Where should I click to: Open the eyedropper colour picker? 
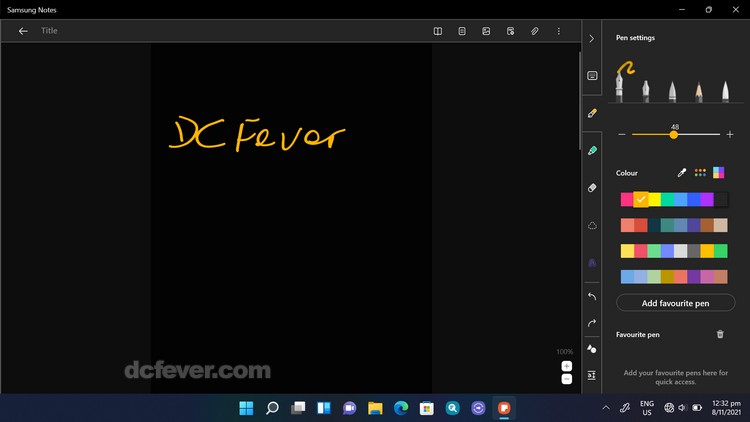pos(682,173)
